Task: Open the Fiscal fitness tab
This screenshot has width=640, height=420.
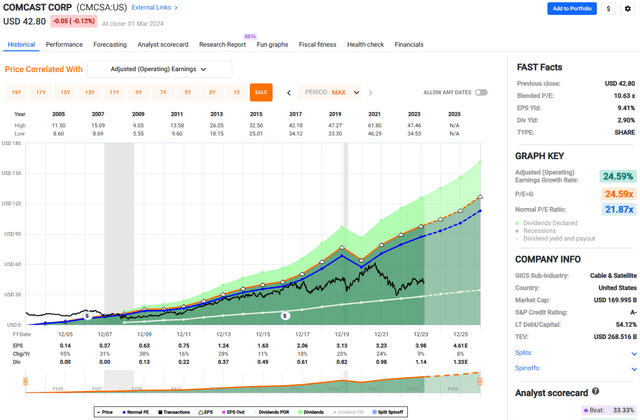Action: coord(315,44)
